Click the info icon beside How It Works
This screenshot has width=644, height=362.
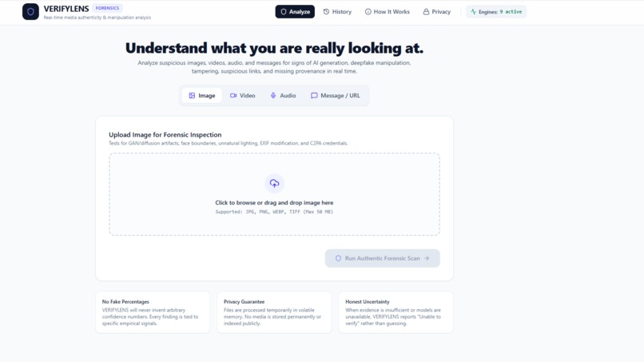click(368, 11)
